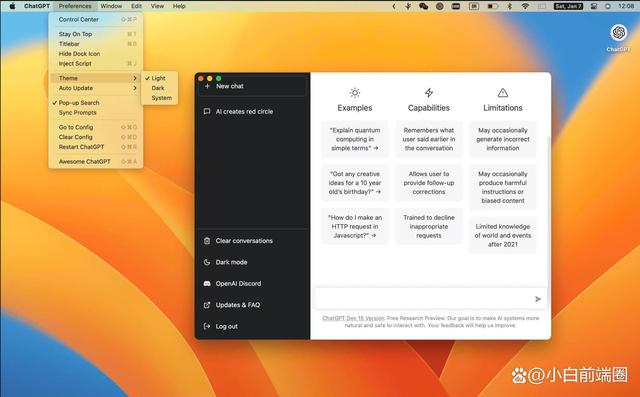
Task: Click the sun icon above Examples
Action: pyautogui.click(x=355, y=93)
